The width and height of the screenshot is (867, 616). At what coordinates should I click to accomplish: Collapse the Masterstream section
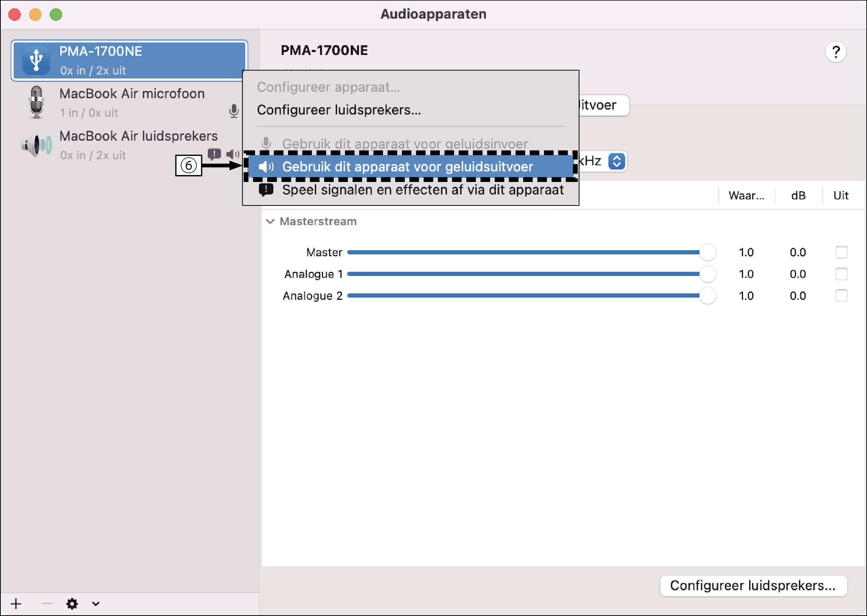[x=270, y=221]
